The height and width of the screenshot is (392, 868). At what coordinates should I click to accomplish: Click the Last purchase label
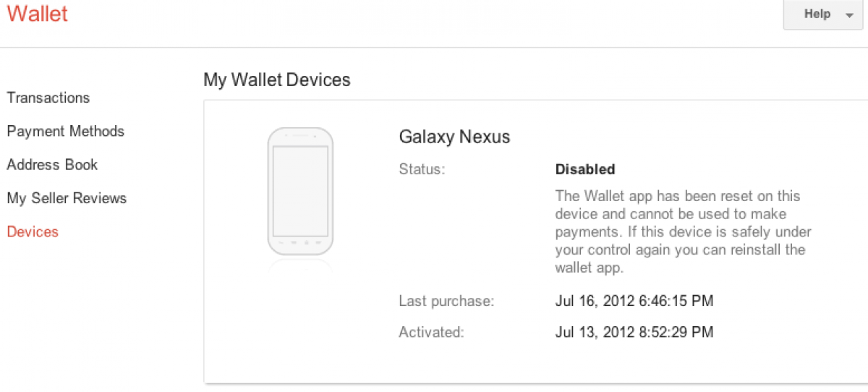tap(446, 301)
